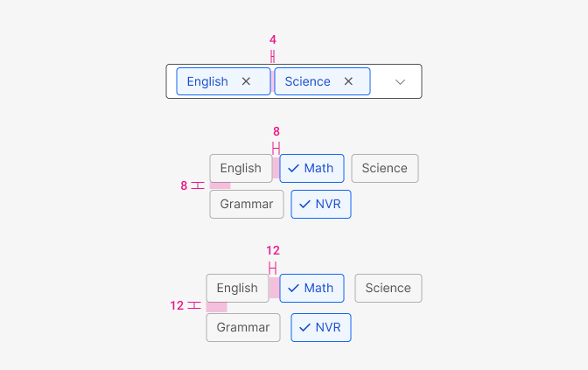
Task: Click the checkmark icon on the middle Math chip
Action: 293,168
